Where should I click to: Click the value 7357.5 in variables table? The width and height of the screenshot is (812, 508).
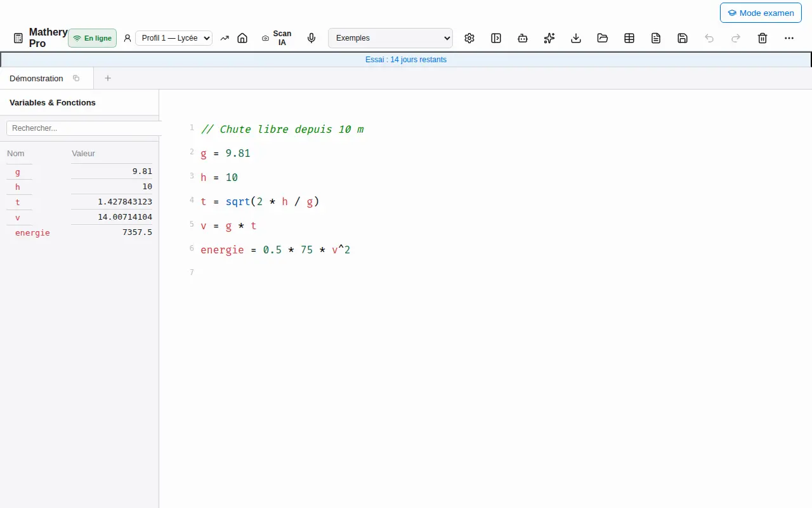coord(137,232)
